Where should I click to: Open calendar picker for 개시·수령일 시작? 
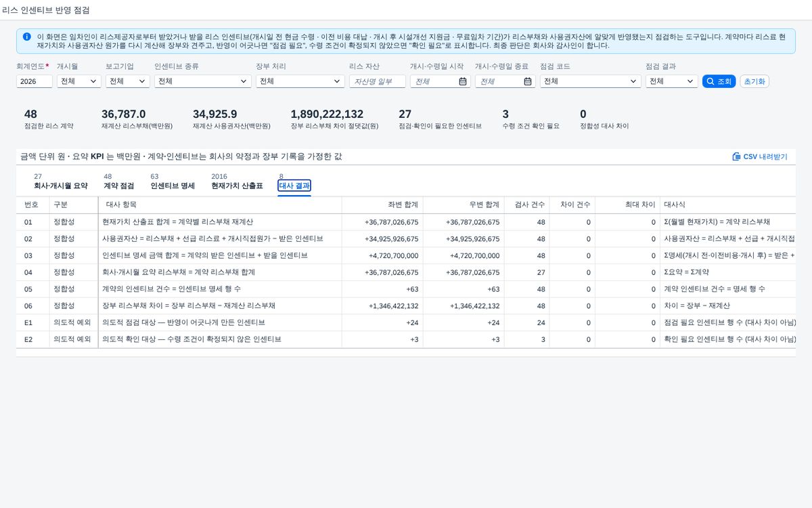[x=463, y=81]
